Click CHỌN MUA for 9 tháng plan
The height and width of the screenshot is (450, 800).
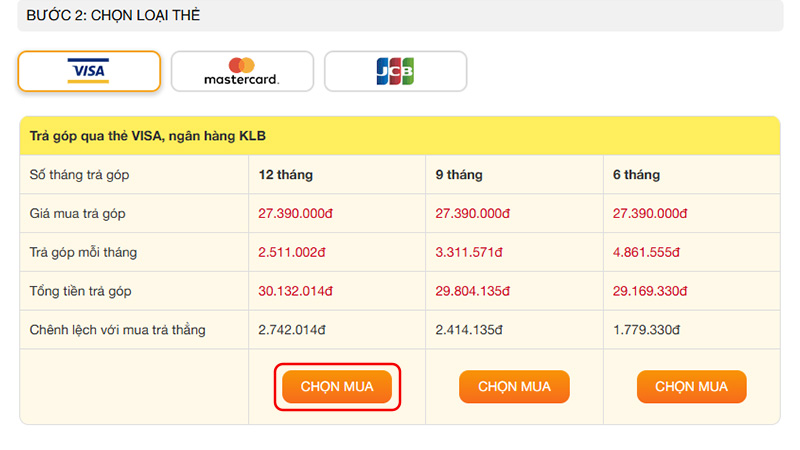click(x=514, y=387)
